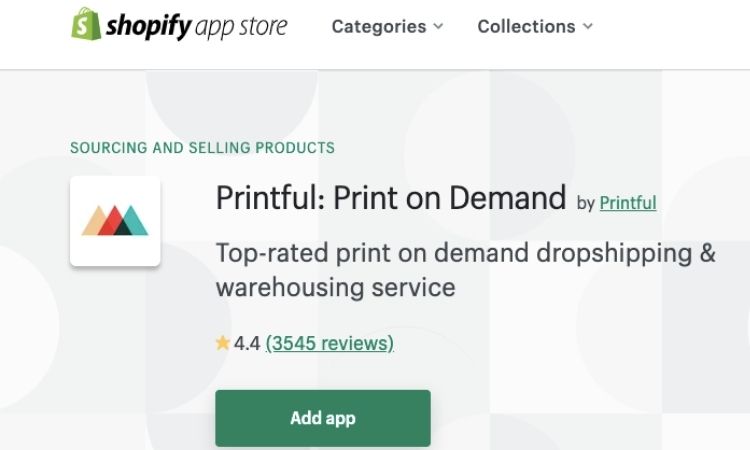Select the 'Printful: Print on Demand' heading
Image resolution: width=750 pixels, height=450 pixels.
391,198
